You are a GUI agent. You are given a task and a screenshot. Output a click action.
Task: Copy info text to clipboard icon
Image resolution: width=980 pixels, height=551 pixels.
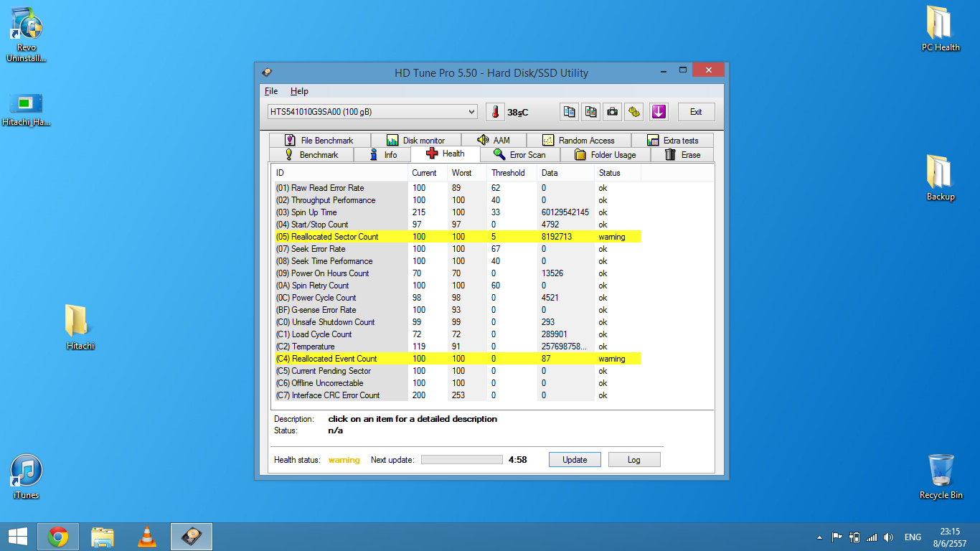[569, 112]
